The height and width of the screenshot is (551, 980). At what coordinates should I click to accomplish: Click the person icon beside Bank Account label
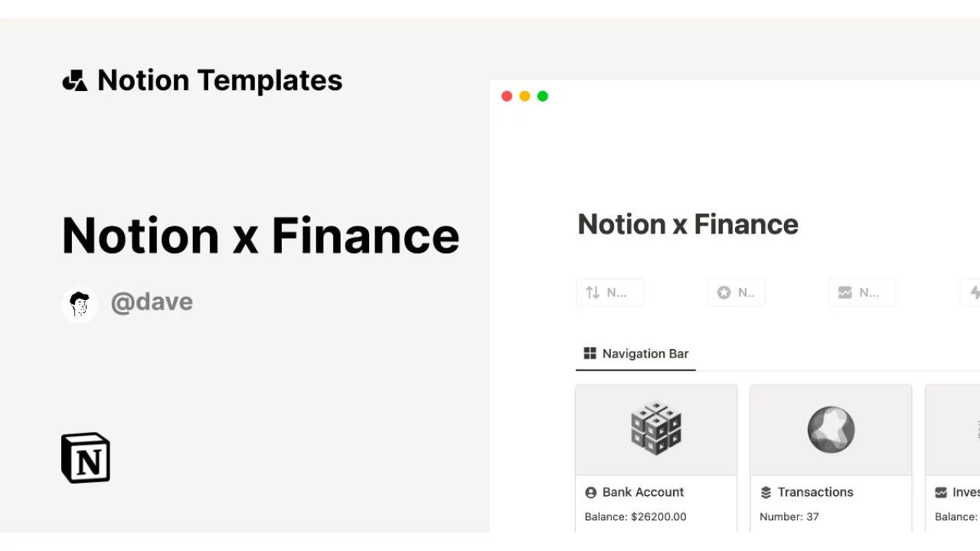click(x=590, y=492)
